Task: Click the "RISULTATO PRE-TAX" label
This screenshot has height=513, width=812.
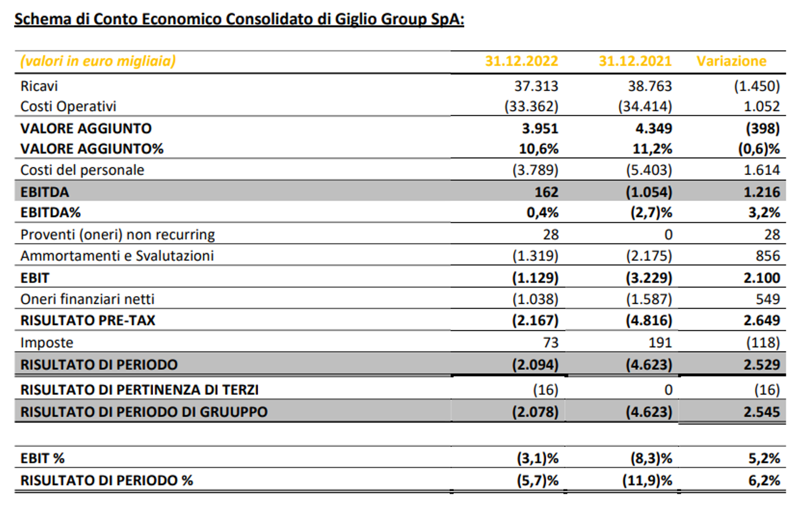Action: pos(88,320)
